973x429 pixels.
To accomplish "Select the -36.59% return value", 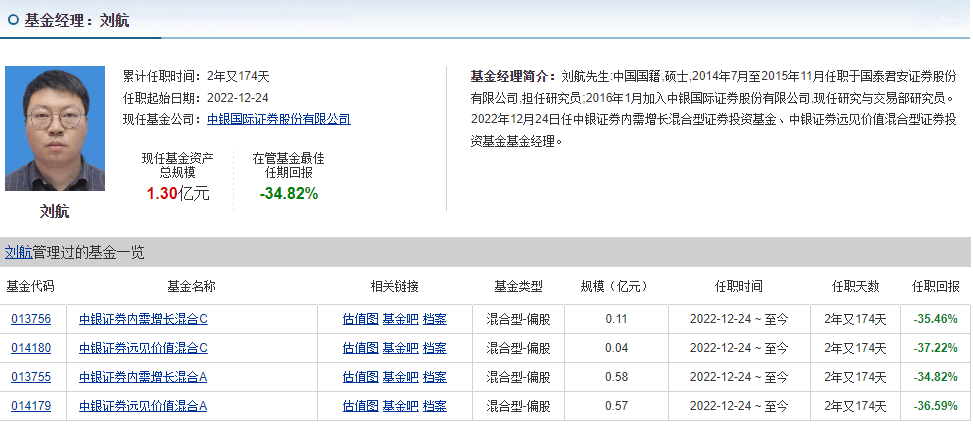I will [935, 406].
